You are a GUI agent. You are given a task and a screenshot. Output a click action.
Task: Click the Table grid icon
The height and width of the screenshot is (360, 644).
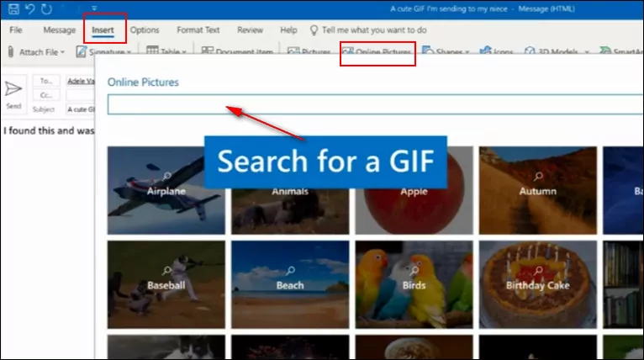tap(152, 50)
